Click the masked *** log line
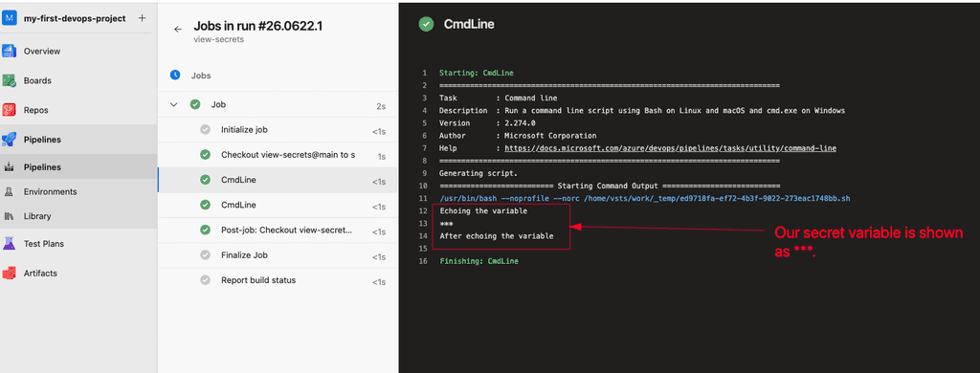This screenshot has width=980, height=373. pos(446,224)
